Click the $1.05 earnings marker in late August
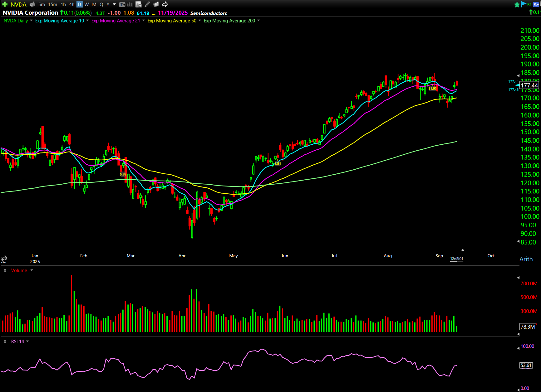 432,89
